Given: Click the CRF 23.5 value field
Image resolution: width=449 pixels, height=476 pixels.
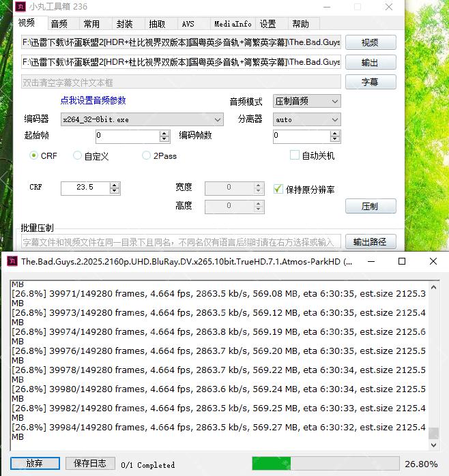Looking at the screenshot, I should point(85,188).
